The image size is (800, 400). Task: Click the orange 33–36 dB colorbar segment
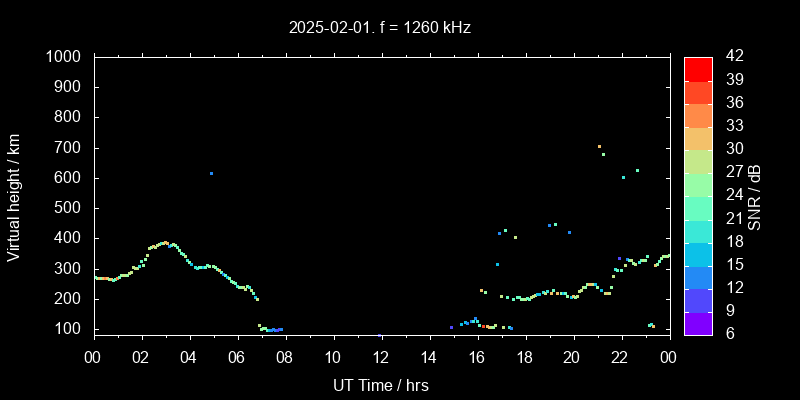698,114
